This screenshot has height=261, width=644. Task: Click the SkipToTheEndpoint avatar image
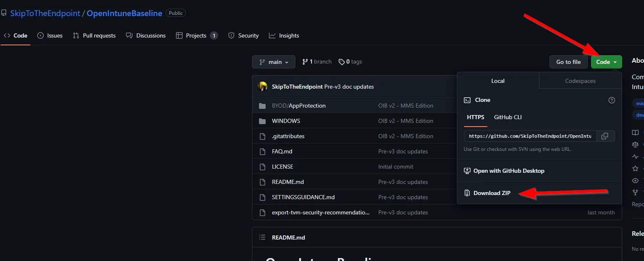[262, 87]
